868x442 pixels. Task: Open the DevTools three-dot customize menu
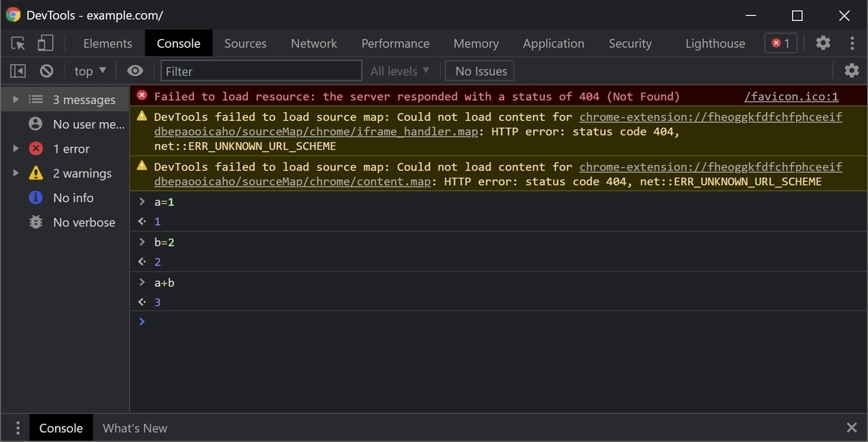click(853, 43)
